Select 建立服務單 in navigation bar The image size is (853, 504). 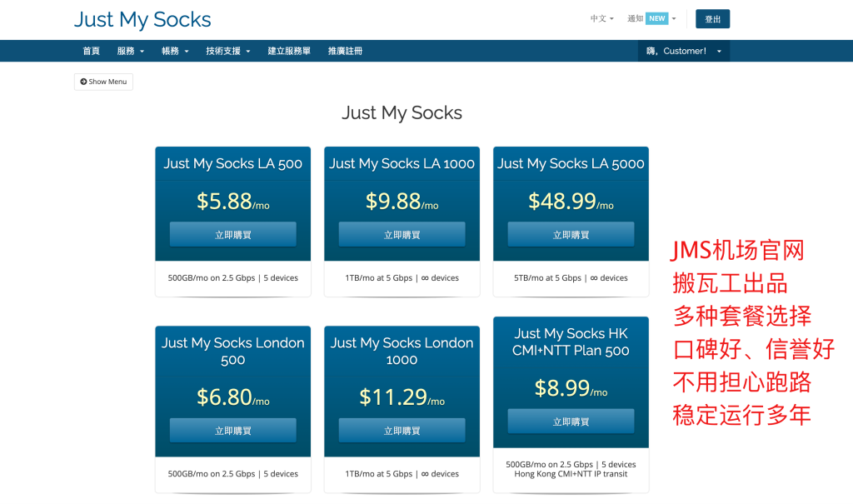289,51
